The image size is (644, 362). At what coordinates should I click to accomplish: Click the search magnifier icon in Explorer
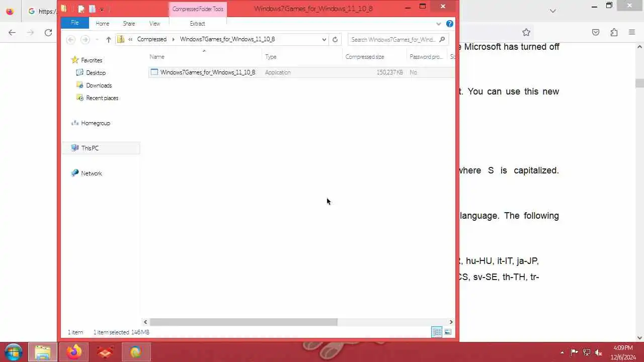point(442,39)
